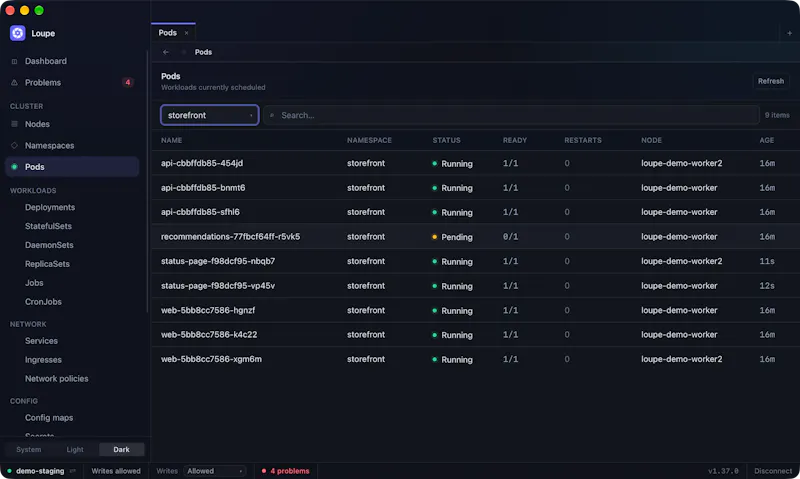
Task: Open pod api-cbbffdb85-sfhl6
Action: tap(200, 212)
